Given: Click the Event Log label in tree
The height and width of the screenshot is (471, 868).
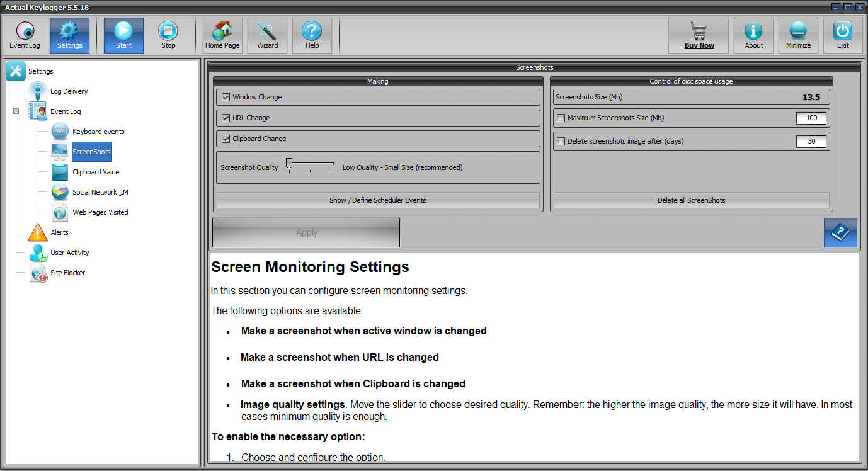Looking at the screenshot, I should pyautogui.click(x=66, y=111).
